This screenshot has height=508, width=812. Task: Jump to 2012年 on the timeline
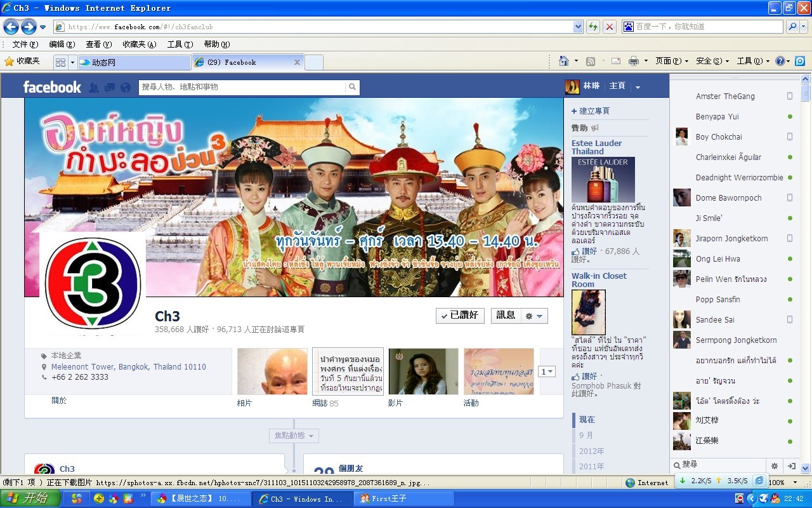click(591, 451)
